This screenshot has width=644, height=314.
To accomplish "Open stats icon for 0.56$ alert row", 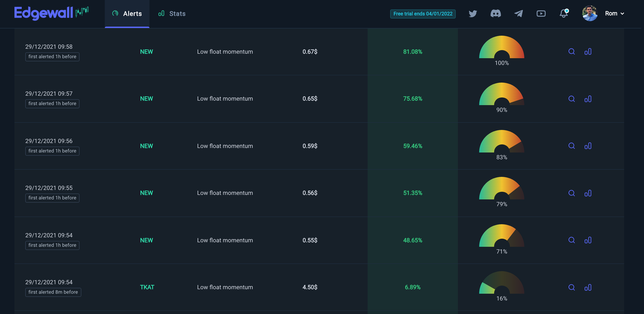I will point(588,193).
